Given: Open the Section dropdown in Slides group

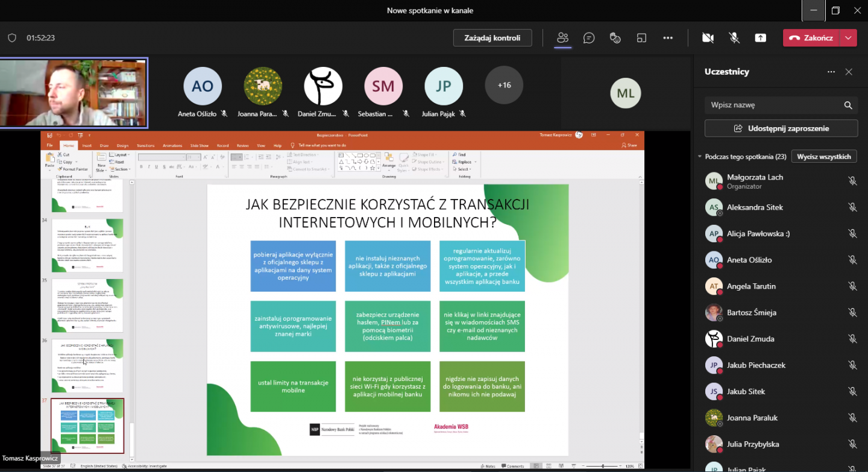Looking at the screenshot, I should 119,169.
